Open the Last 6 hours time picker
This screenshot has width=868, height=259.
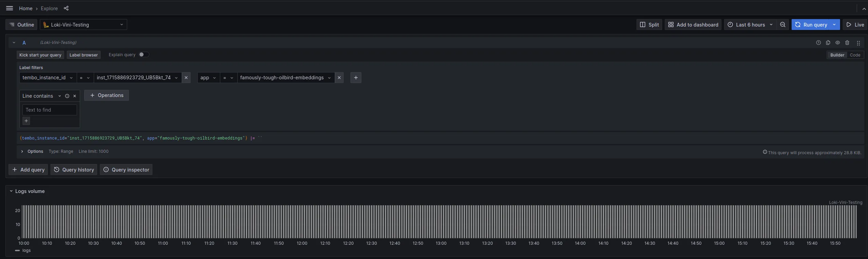point(750,25)
